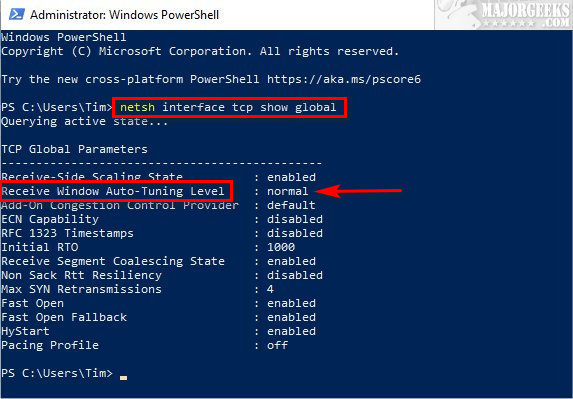Image resolution: width=573 pixels, height=399 pixels.
Task: Click the red arrow pointing to normal
Action: tap(358, 191)
